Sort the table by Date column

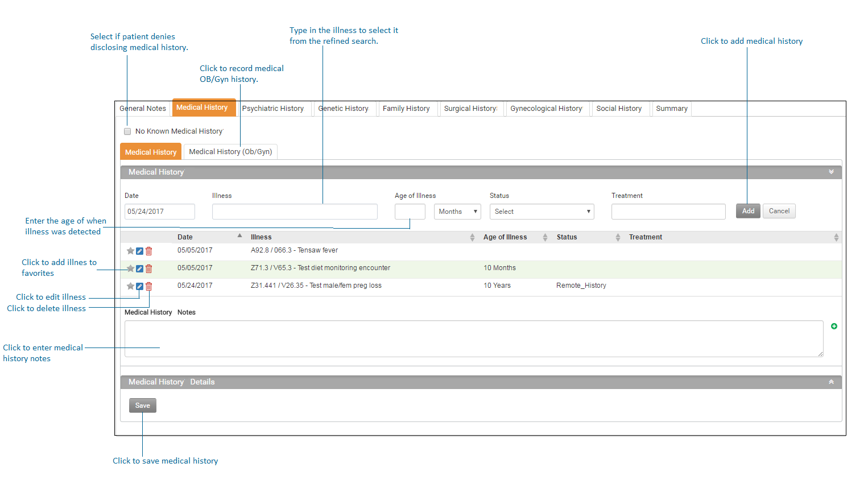click(185, 237)
